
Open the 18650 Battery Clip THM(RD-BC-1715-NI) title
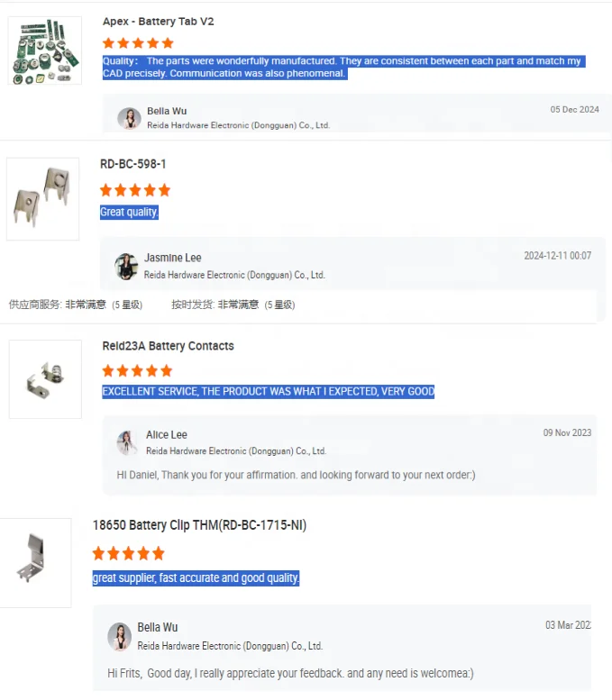coord(199,525)
